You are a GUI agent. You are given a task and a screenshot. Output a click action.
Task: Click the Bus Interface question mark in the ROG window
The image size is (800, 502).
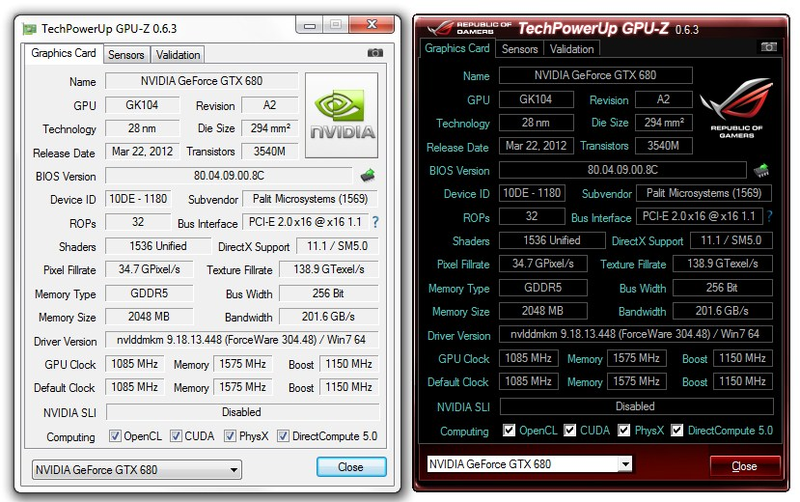(769, 216)
